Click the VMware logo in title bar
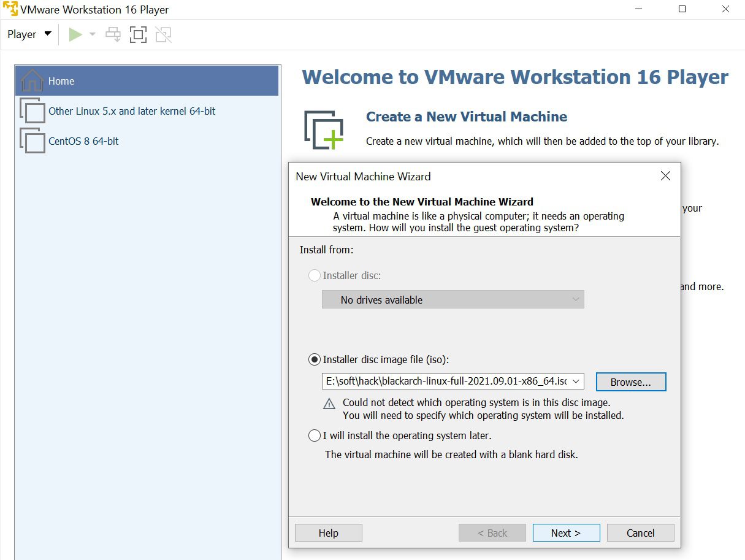This screenshot has height=560, width=745. pyautogui.click(x=10, y=10)
